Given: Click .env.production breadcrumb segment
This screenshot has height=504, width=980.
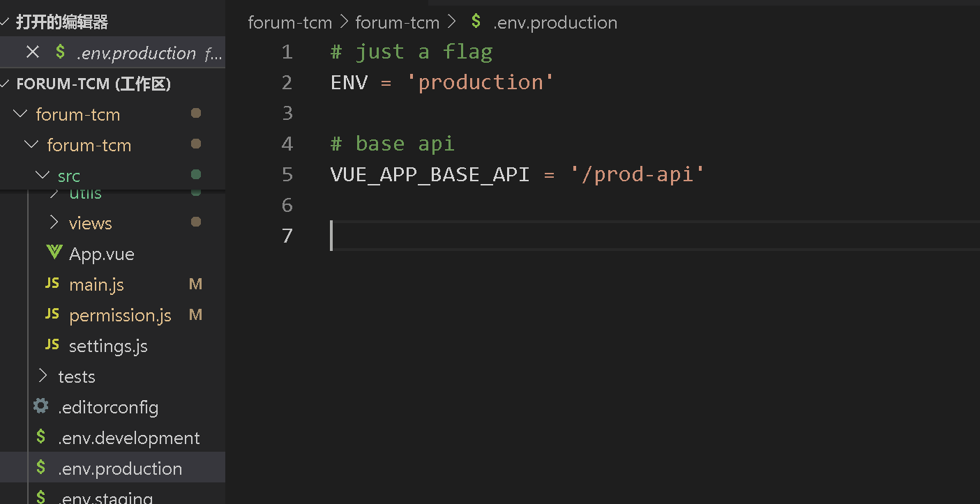Looking at the screenshot, I should click(x=555, y=22).
